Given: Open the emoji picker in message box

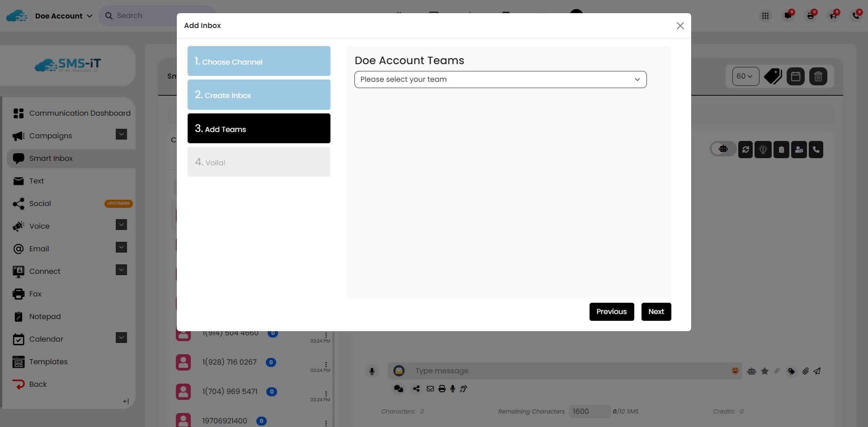Looking at the screenshot, I should point(735,371).
